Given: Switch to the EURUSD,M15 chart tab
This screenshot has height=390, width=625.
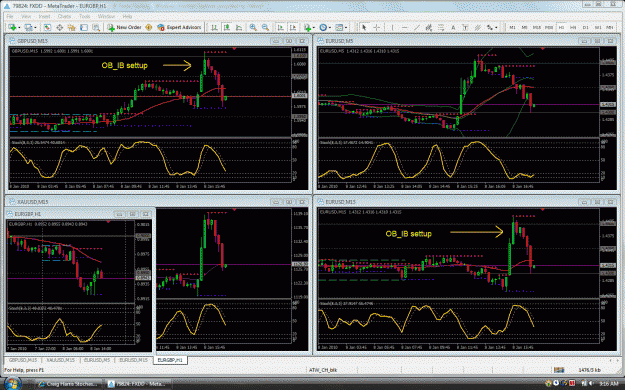Looking at the screenshot, I should [134, 360].
